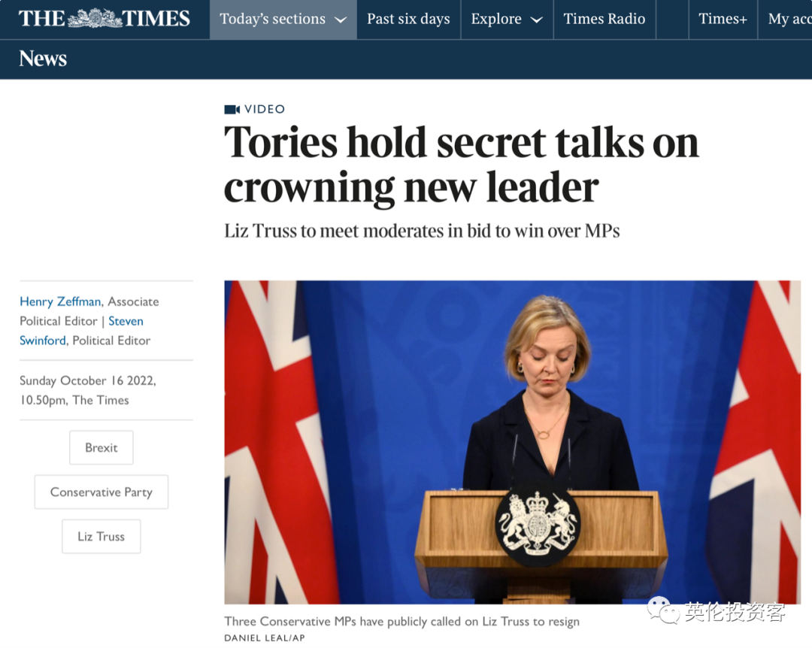Open Steven Swinford author link
The height and width of the screenshot is (648, 812).
(x=81, y=331)
